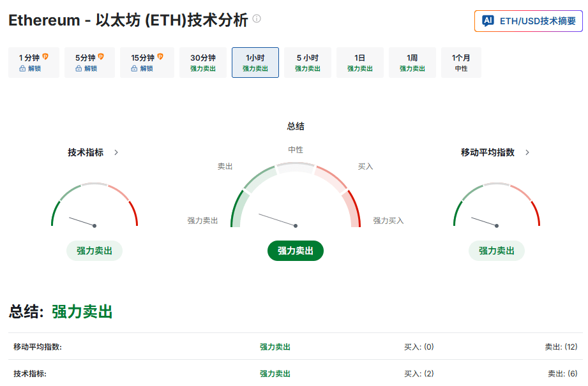This screenshot has width=588, height=386.
Task: Click the 技术指标 gauge dial
Action: (x=94, y=205)
